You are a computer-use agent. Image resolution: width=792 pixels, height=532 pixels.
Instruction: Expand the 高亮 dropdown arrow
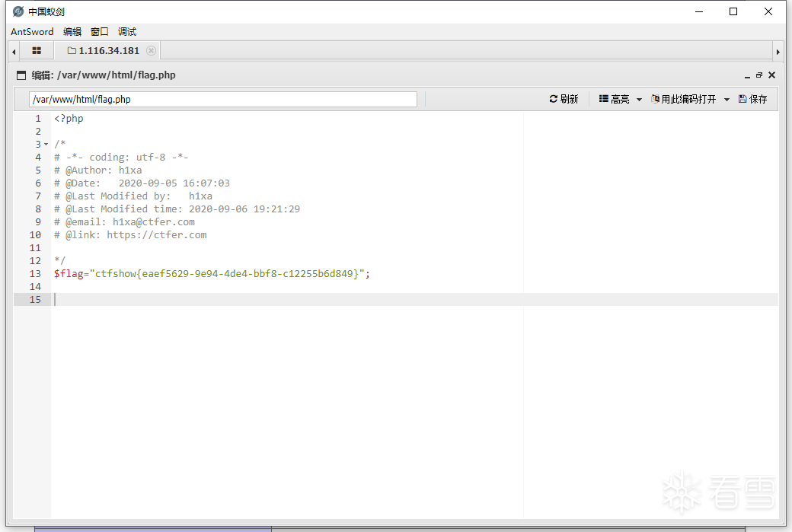[639, 100]
